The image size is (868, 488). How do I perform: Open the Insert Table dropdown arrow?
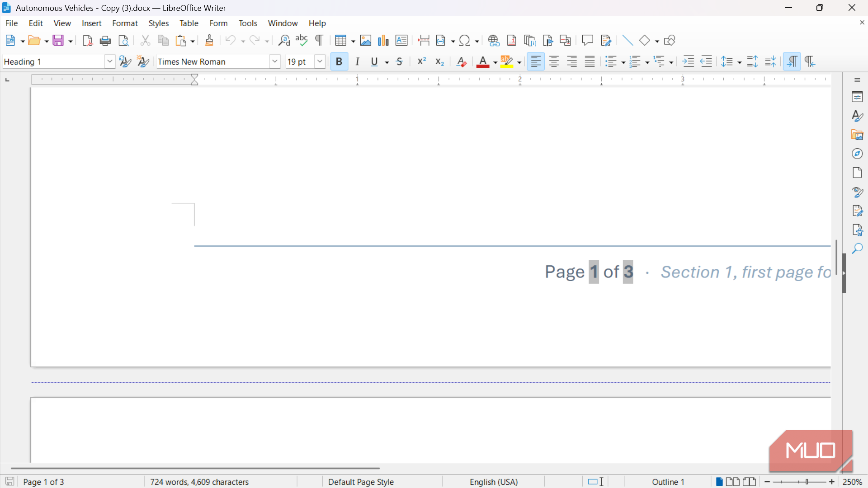point(353,41)
